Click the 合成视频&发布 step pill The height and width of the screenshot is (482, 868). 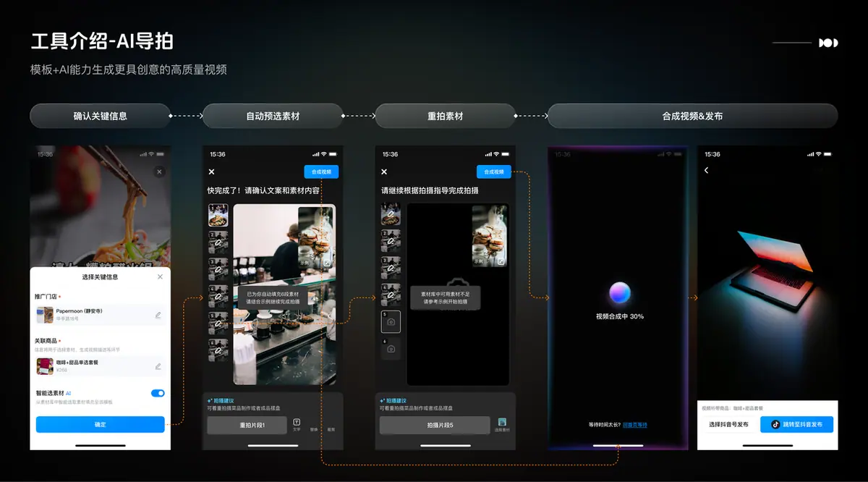pyautogui.click(x=692, y=116)
